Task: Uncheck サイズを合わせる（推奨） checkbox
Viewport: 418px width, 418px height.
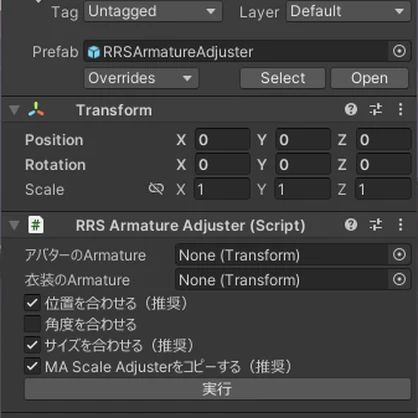Action: [x=32, y=345]
